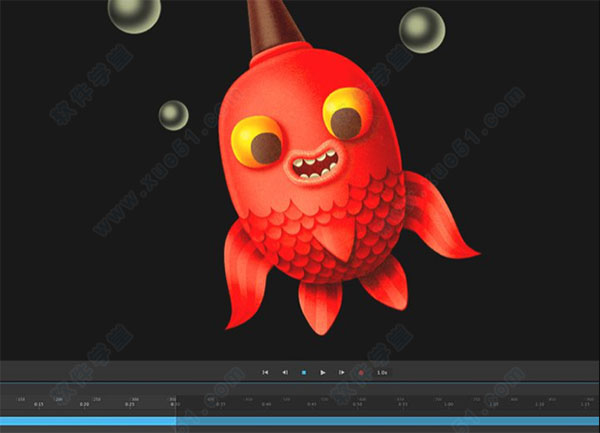Click the 0:20 mark on the timeline ruler
Screen dimensions: 600x433
point(84,404)
